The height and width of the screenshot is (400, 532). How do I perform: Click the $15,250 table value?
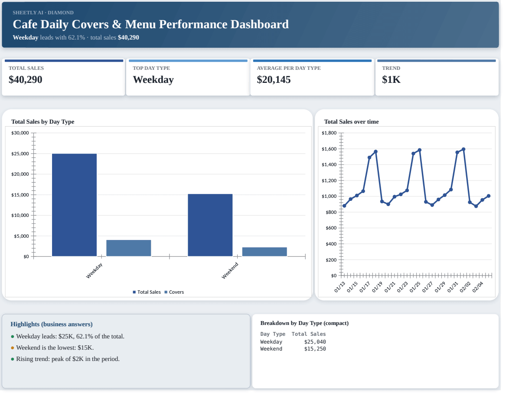315,349
